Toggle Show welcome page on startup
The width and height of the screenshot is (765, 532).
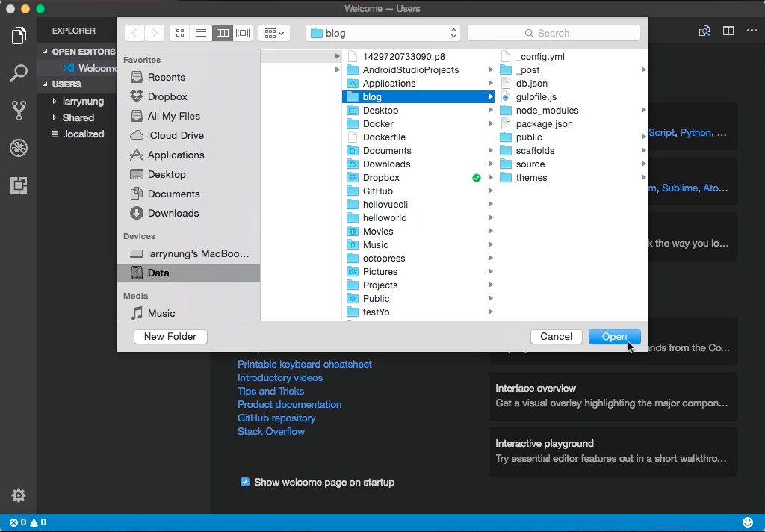tap(245, 482)
